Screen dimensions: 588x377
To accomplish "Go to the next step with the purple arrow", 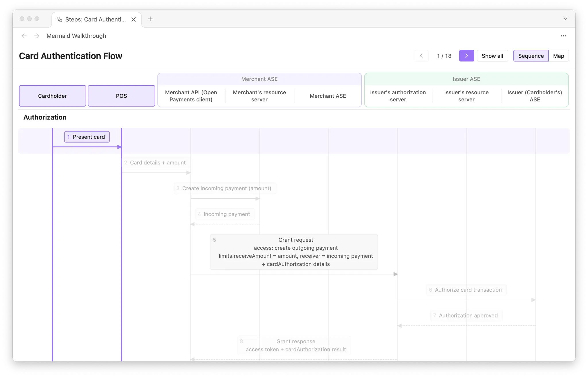I will [466, 56].
